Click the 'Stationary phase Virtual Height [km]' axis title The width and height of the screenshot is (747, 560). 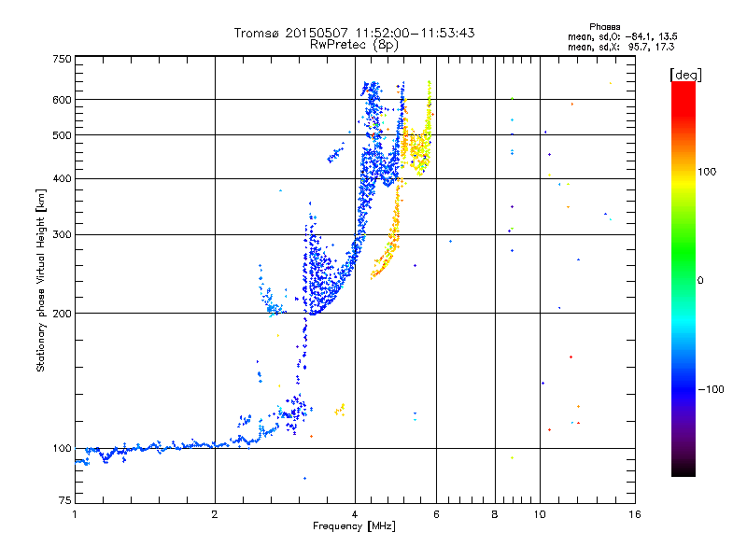[x=41, y=280]
